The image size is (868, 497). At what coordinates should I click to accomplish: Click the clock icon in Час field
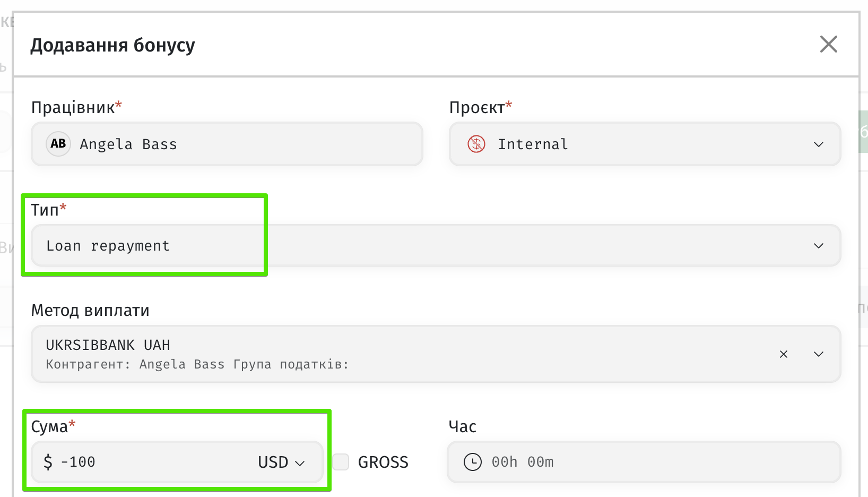click(473, 462)
